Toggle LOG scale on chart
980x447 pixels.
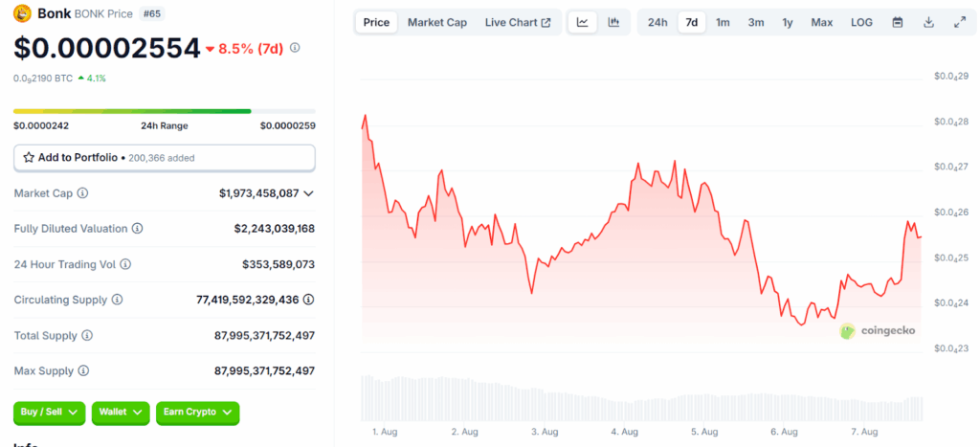pos(862,23)
